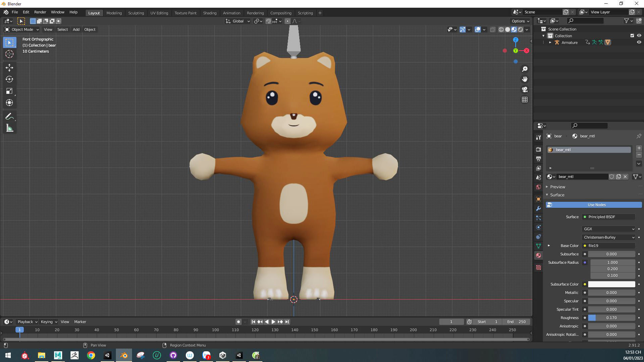Select the Cursor tool in the toolbar
This screenshot has height=362, width=644.
(9, 54)
